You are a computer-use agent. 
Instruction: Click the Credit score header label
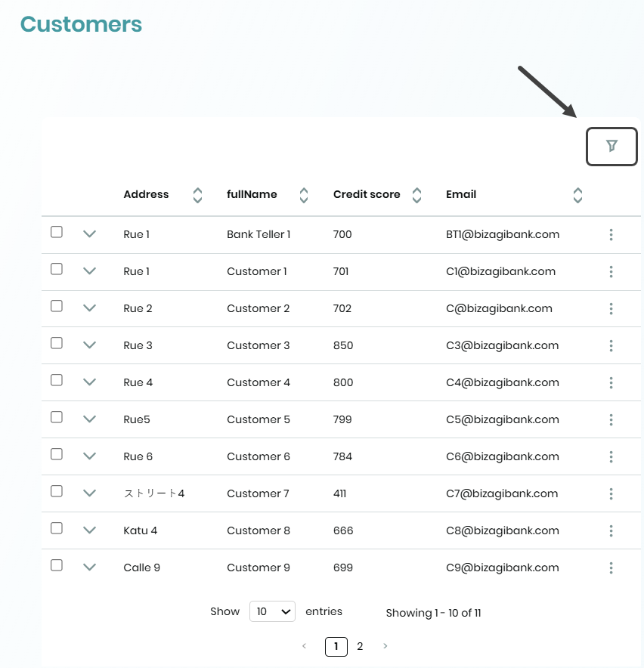tap(367, 194)
